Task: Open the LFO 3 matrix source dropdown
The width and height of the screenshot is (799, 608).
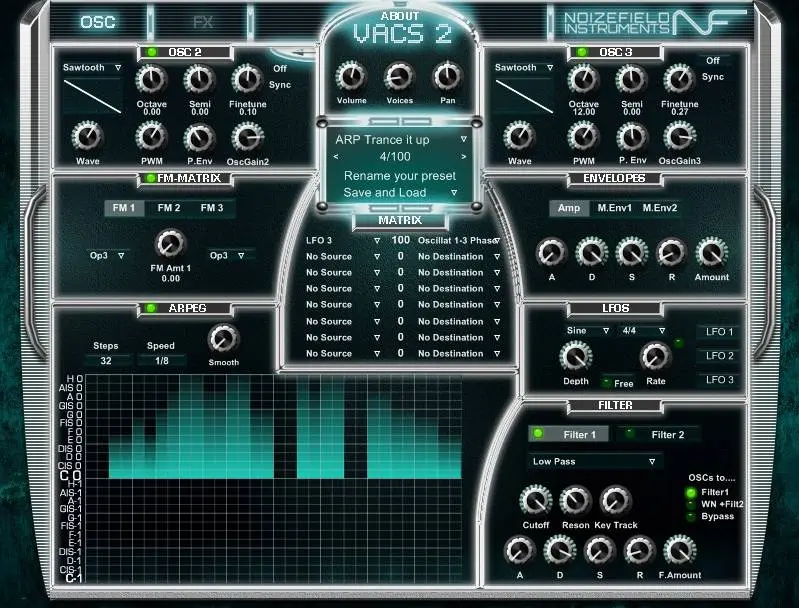Action: coord(343,241)
